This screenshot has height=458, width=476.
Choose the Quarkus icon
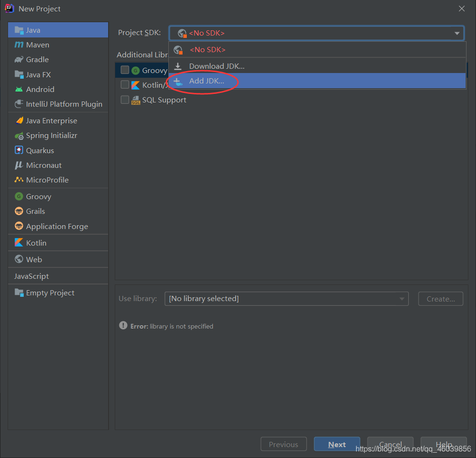(19, 150)
